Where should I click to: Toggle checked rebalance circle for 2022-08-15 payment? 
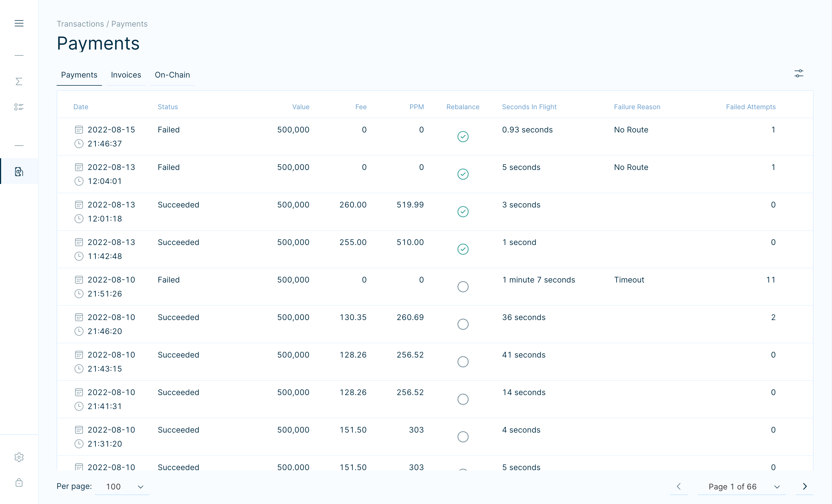click(x=463, y=137)
